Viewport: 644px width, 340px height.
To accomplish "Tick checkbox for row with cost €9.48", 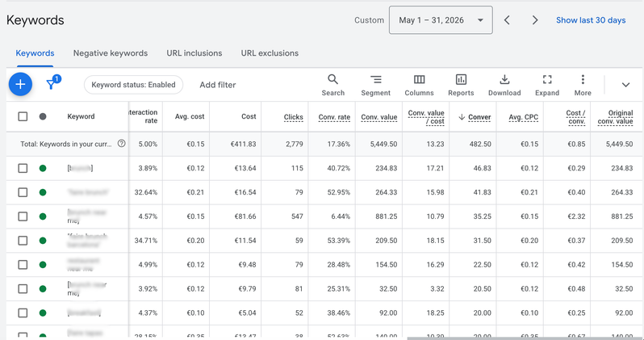I will [23, 265].
